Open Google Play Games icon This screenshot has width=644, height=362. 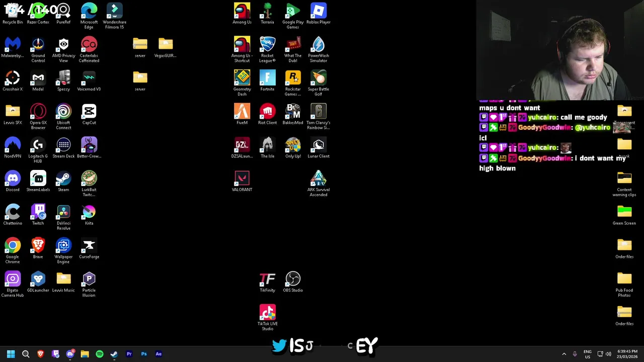[x=293, y=16]
